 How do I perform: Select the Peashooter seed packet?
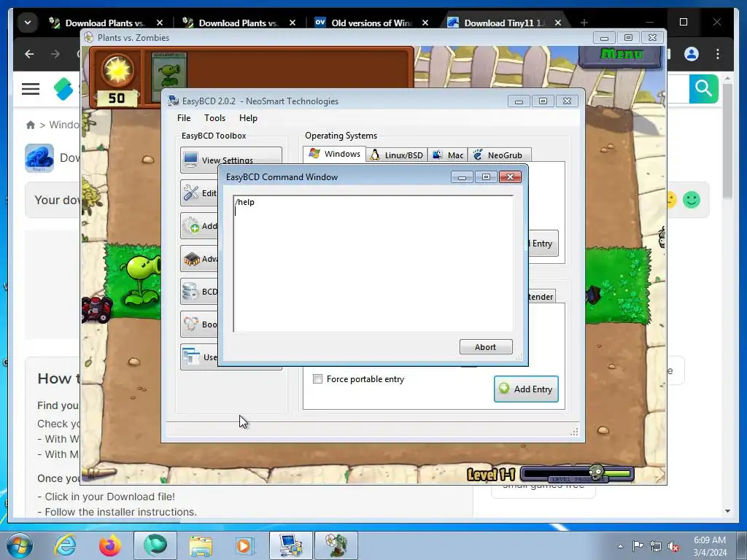click(169, 77)
